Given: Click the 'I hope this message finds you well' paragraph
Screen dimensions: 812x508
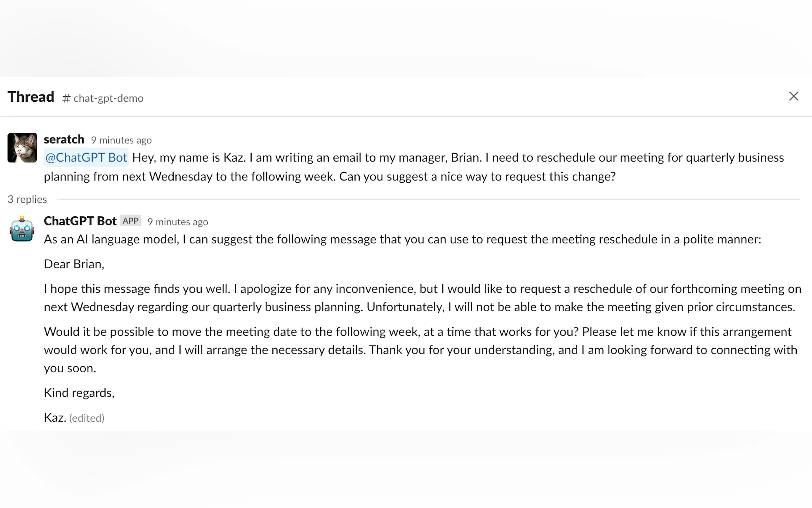Looking at the screenshot, I should tap(420, 298).
